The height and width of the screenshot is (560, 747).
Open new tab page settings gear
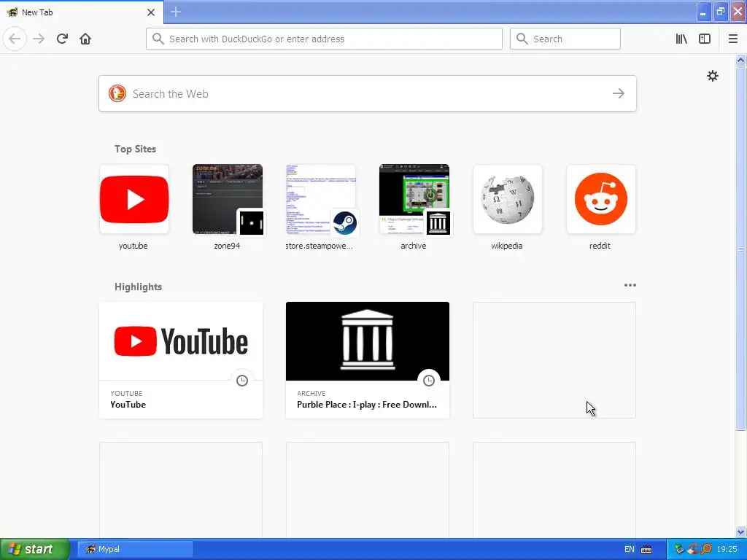[712, 76]
